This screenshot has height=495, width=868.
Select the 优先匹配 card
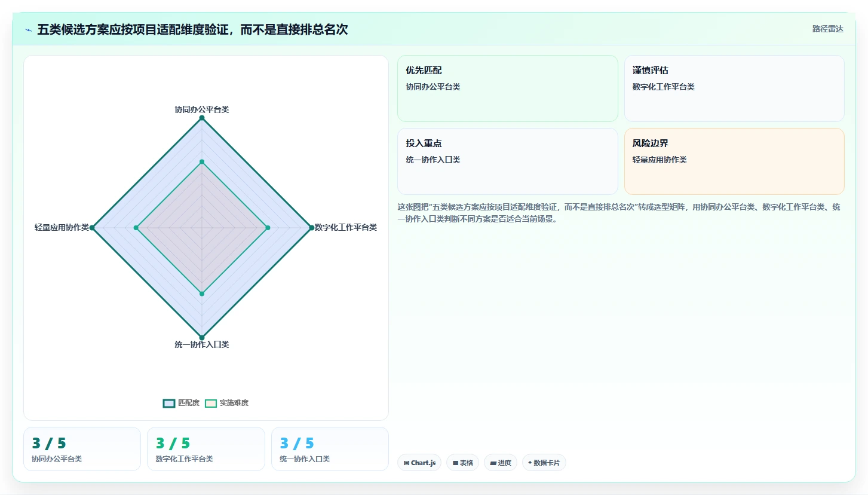coord(508,88)
